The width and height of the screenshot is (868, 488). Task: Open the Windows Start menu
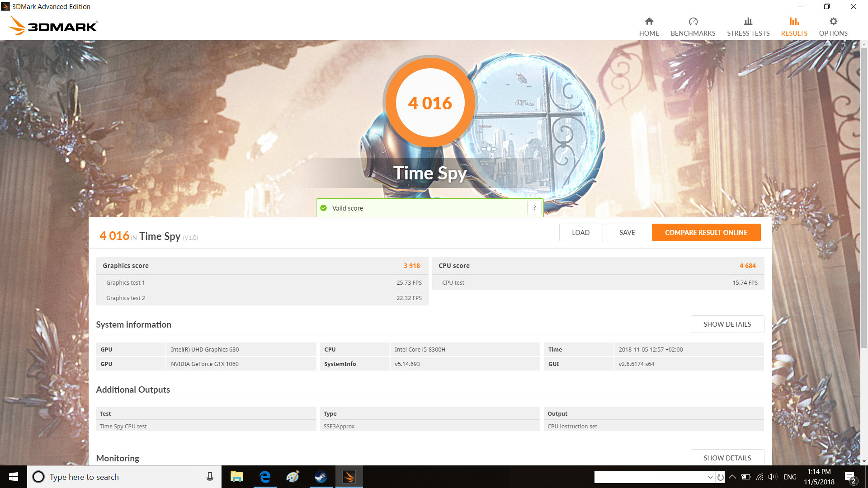tap(14, 477)
